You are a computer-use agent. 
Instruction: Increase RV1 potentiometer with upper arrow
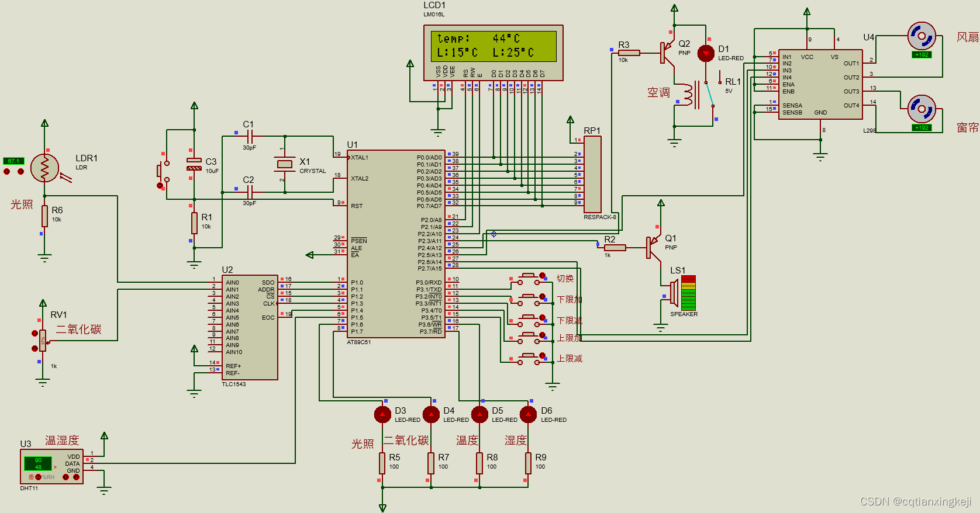[34, 334]
